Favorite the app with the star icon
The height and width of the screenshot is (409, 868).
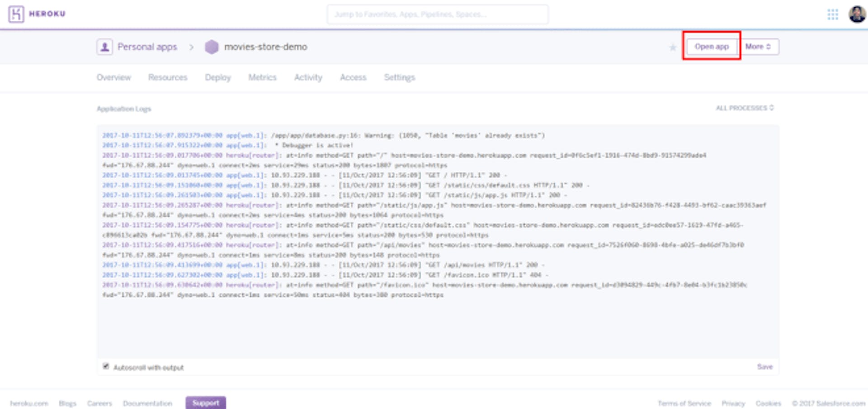click(673, 47)
